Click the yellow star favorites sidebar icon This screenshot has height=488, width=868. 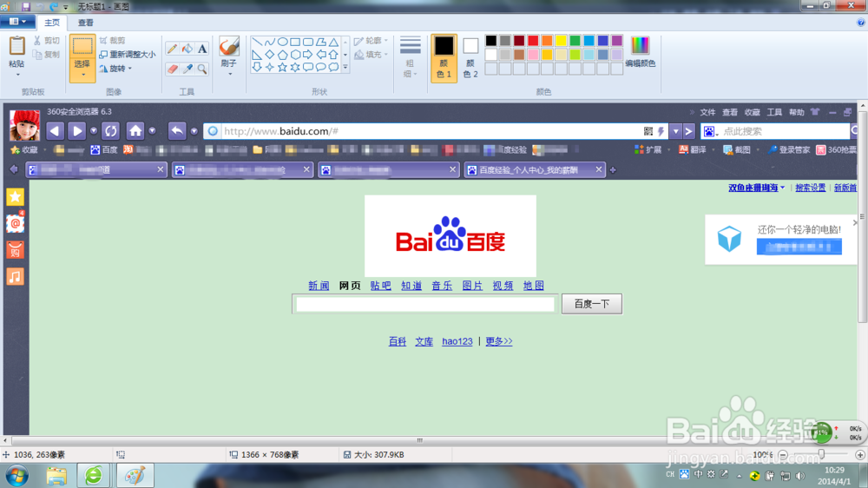[x=16, y=196]
